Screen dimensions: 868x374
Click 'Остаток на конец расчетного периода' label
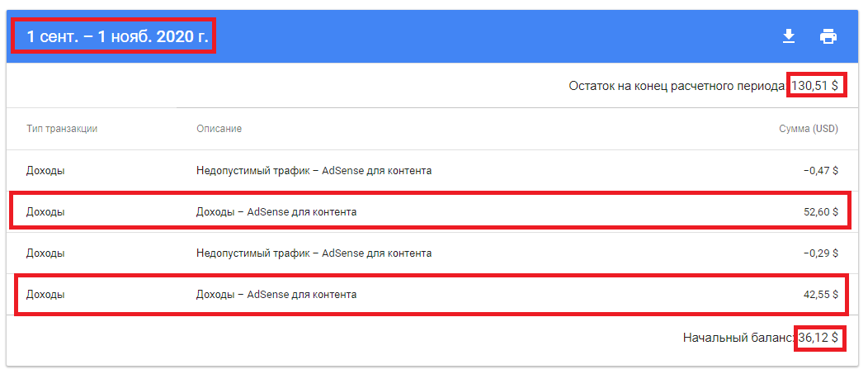(x=676, y=87)
